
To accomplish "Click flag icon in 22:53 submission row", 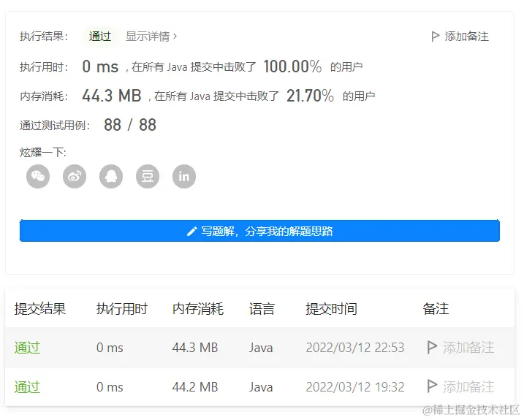I will coord(432,347).
